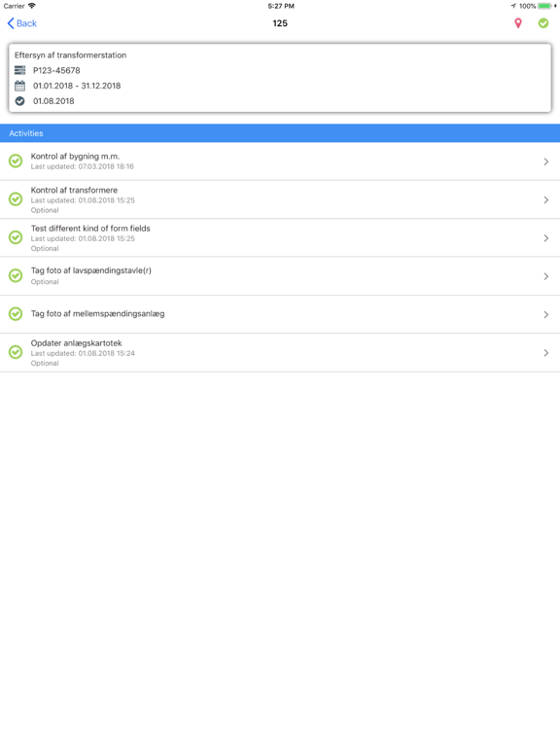560x747 pixels.
Task: Tap the blue back arrow chevron
Action: (x=11, y=23)
